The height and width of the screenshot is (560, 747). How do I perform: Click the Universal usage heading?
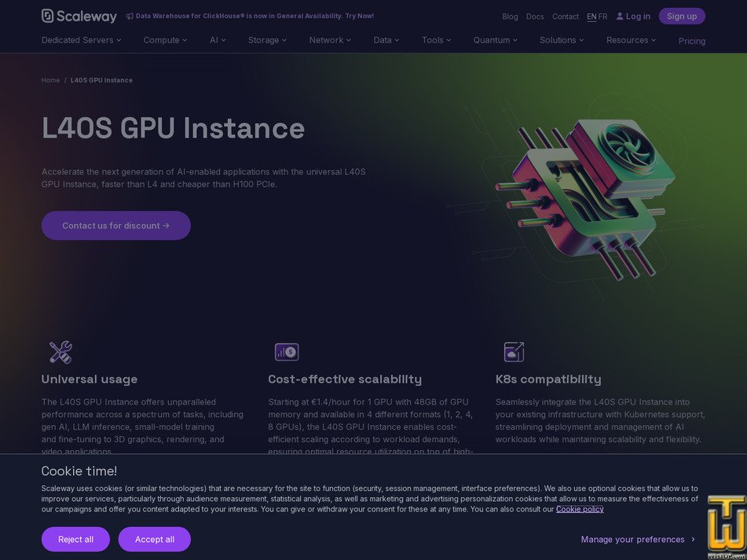click(90, 379)
